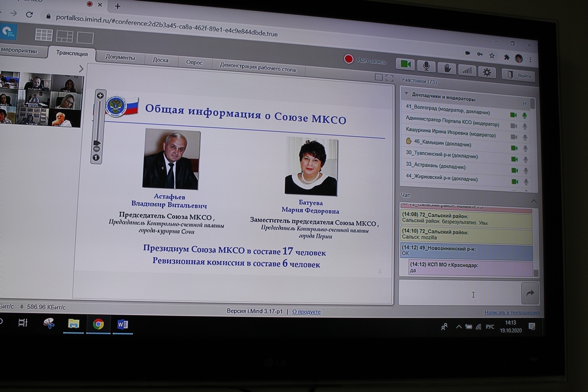This screenshot has width=588, height=392.
Task: Open the connection signal strength indicator
Action: 466,70
